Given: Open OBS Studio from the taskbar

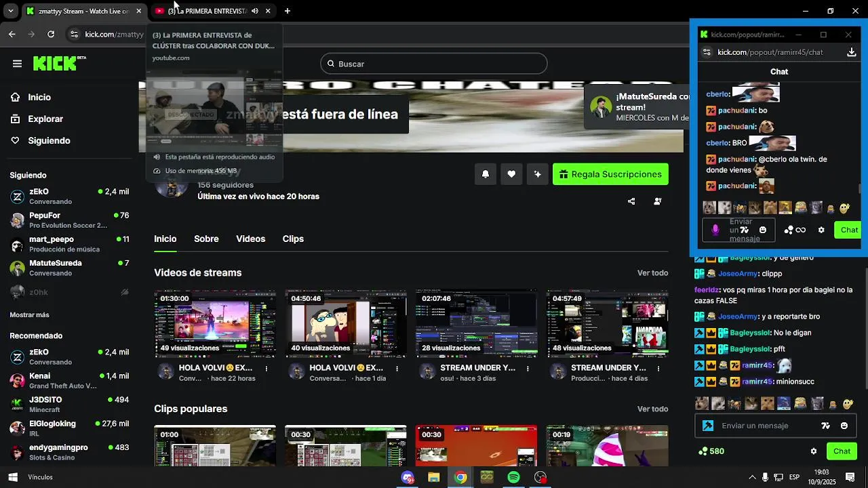Looking at the screenshot, I should click(x=540, y=477).
